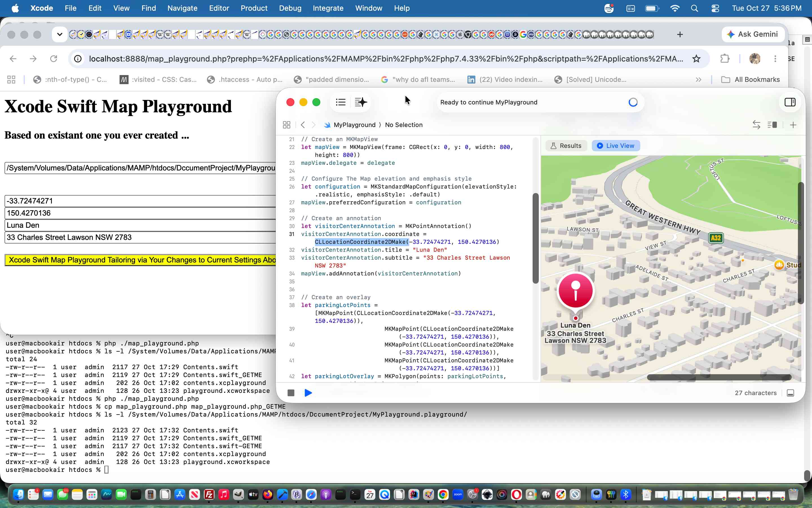Open the File menu
Image resolution: width=812 pixels, height=508 pixels.
[70, 8]
